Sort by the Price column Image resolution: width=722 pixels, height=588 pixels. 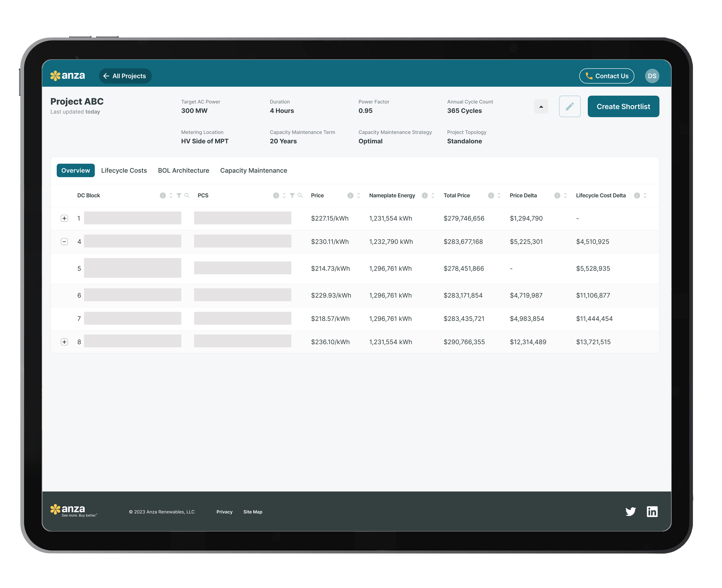click(x=358, y=196)
